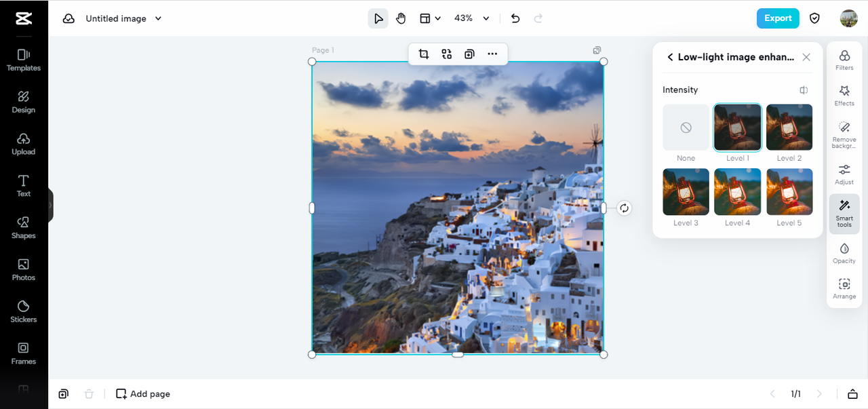
Task: Crop the selected image
Action: (x=424, y=54)
